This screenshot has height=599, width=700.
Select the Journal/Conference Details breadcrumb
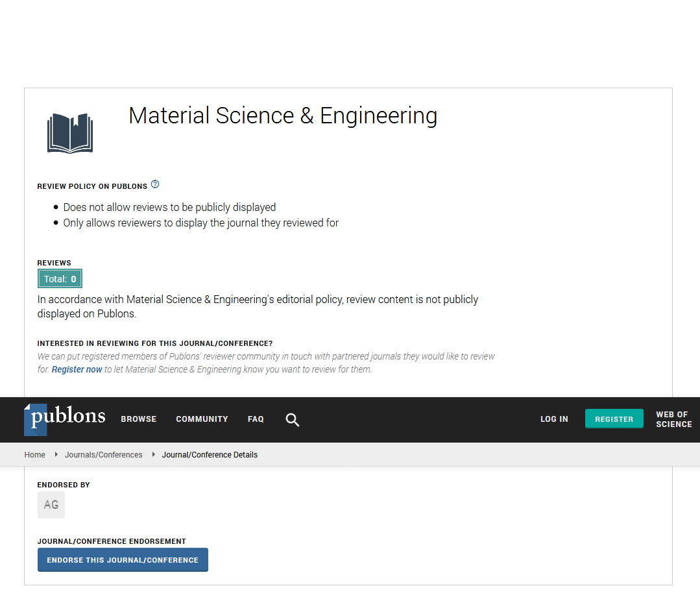210,455
